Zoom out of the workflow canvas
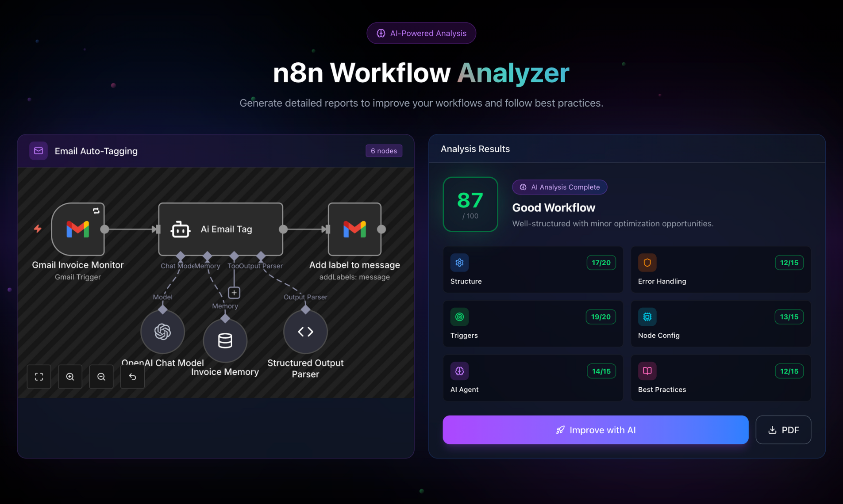Screen dimensions: 843x504 click(101, 376)
